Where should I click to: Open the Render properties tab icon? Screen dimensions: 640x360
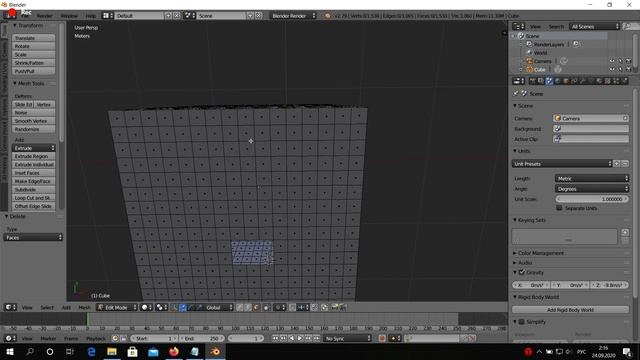pos(532,81)
